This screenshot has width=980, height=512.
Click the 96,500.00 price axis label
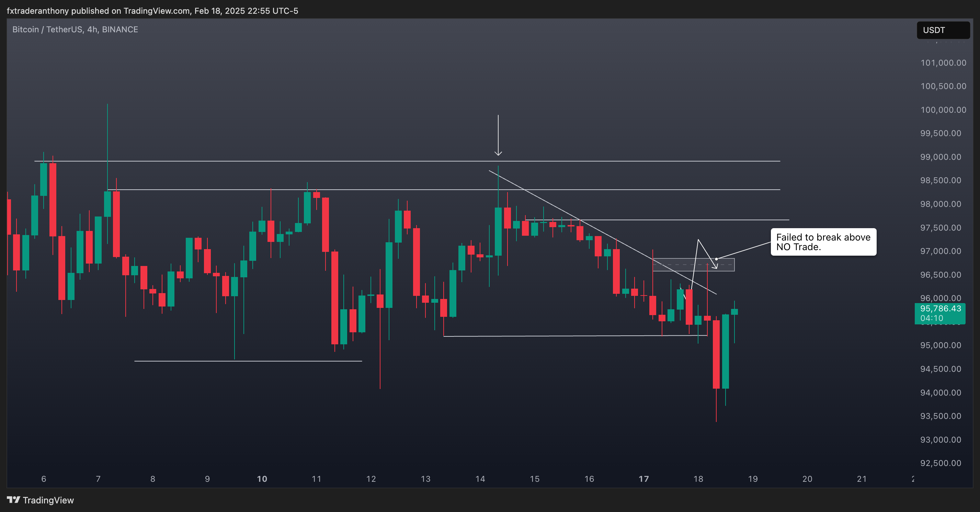pos(941,275)
